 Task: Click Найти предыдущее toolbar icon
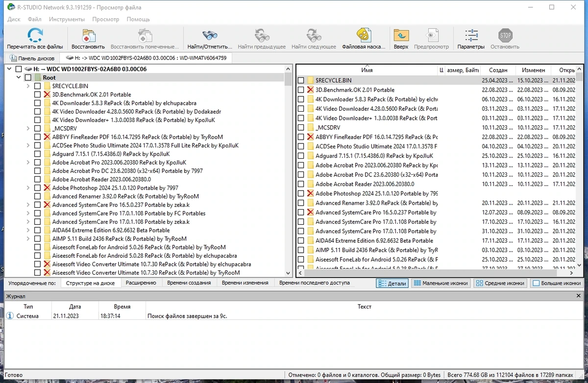pos(262,35)
